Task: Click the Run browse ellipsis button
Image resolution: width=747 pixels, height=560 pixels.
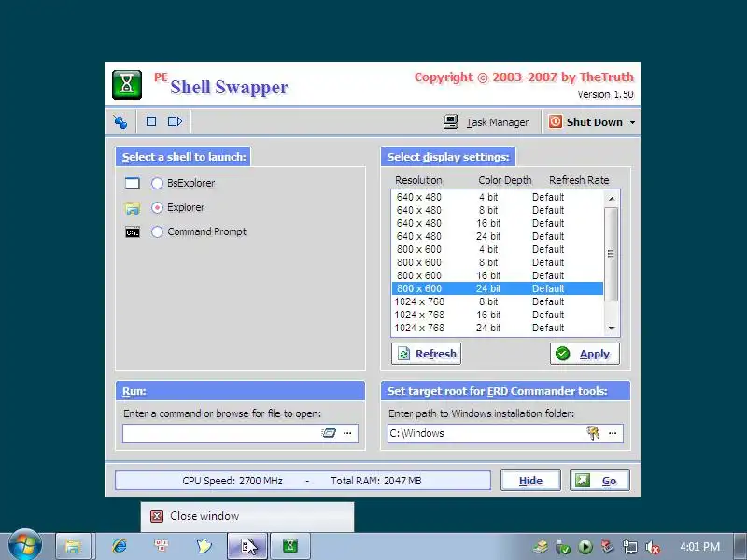Action: [x=347, y=433]
